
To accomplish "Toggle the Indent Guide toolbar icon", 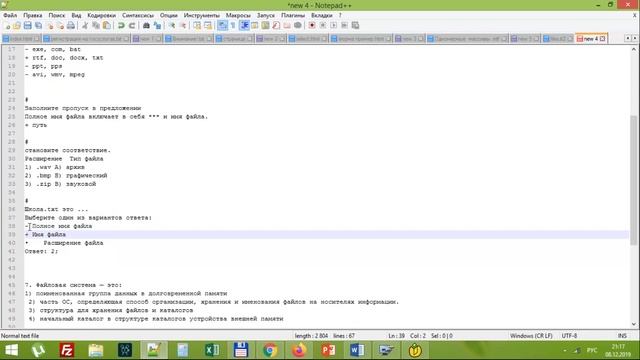I will coord(244,26).
